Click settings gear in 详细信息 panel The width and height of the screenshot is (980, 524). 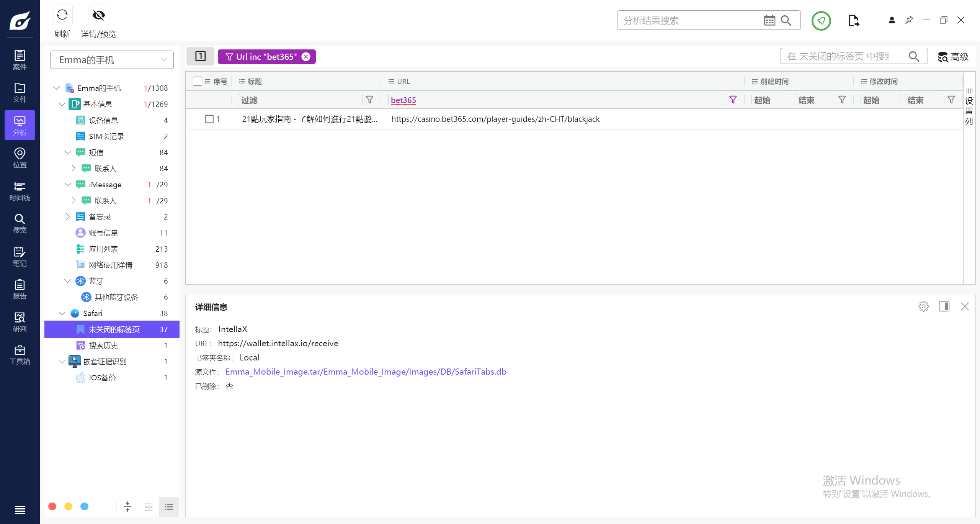click(x=923, y=306)
